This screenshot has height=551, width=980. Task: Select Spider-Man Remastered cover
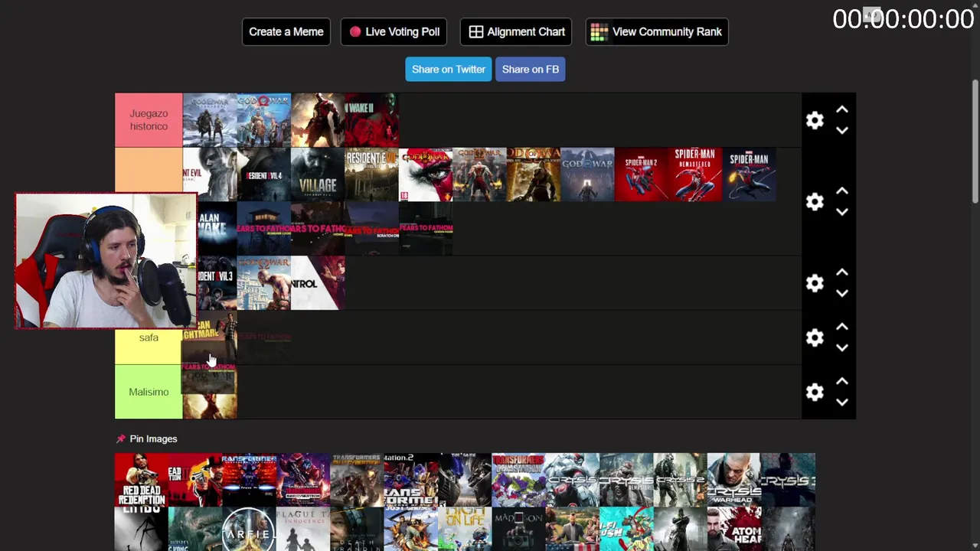coord(695,174)
